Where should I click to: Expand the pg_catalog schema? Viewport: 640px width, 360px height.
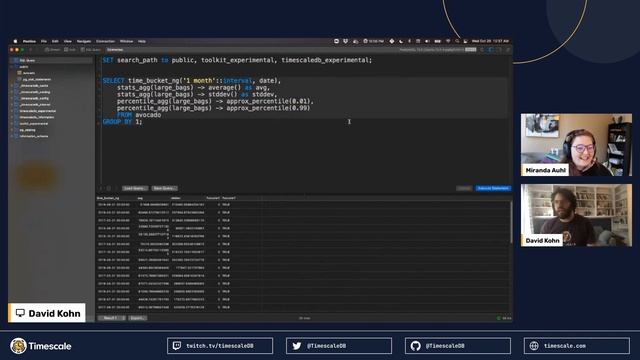point(12,130)
